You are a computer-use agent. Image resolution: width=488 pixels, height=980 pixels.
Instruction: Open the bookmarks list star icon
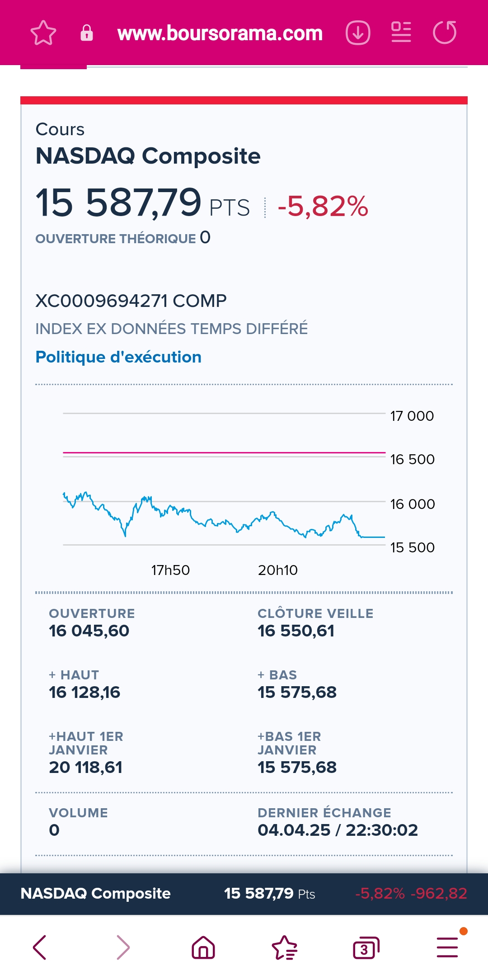coord(285,947)
